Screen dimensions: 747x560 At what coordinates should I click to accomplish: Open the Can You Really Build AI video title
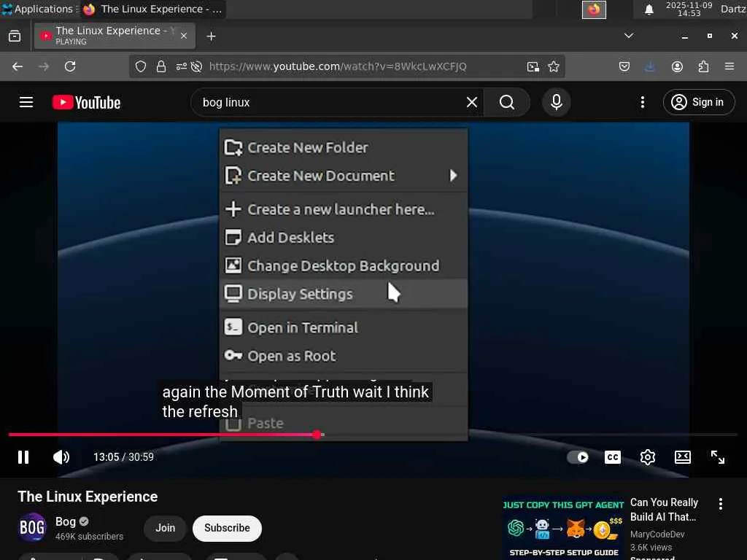pos(664,510)
